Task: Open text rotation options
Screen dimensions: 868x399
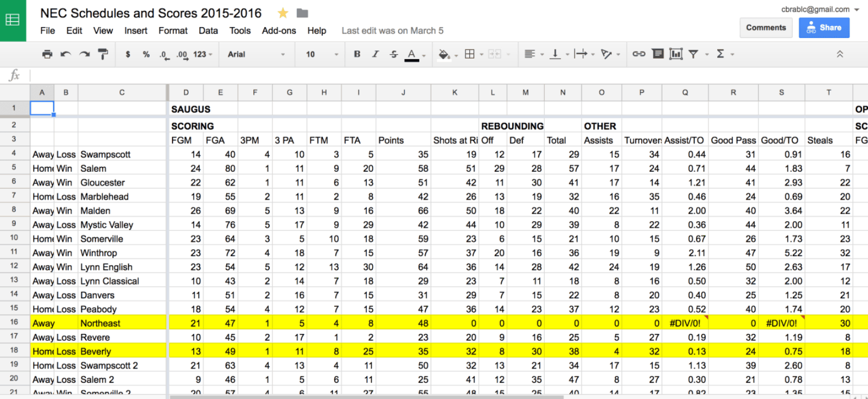Action: click(x=607, y=54)
